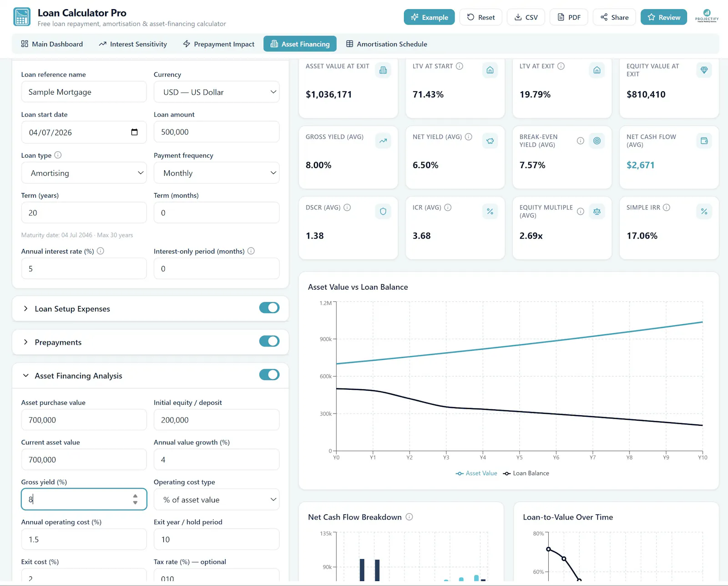728x586 pixels.
Task: Click the Reset button
Action: (x=481, y=17)
